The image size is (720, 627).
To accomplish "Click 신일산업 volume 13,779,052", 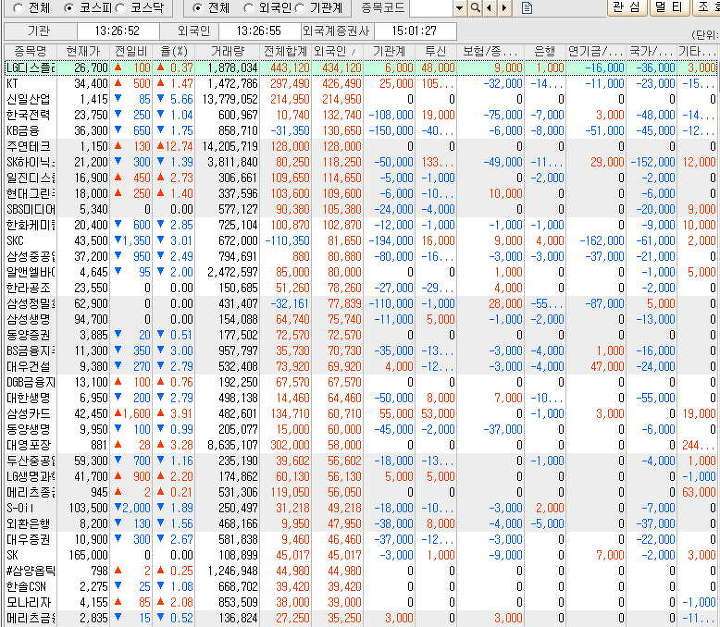I will coord(230,99).
